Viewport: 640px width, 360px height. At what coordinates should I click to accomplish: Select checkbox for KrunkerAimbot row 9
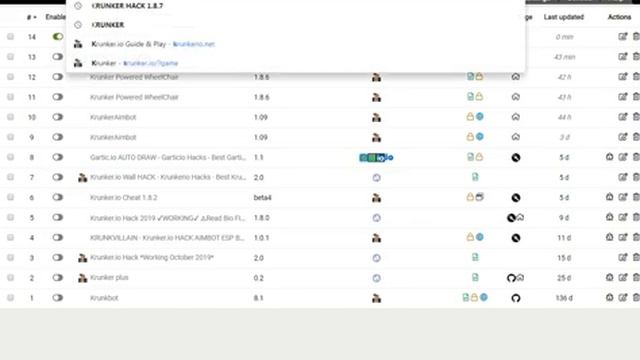(10, 137)
